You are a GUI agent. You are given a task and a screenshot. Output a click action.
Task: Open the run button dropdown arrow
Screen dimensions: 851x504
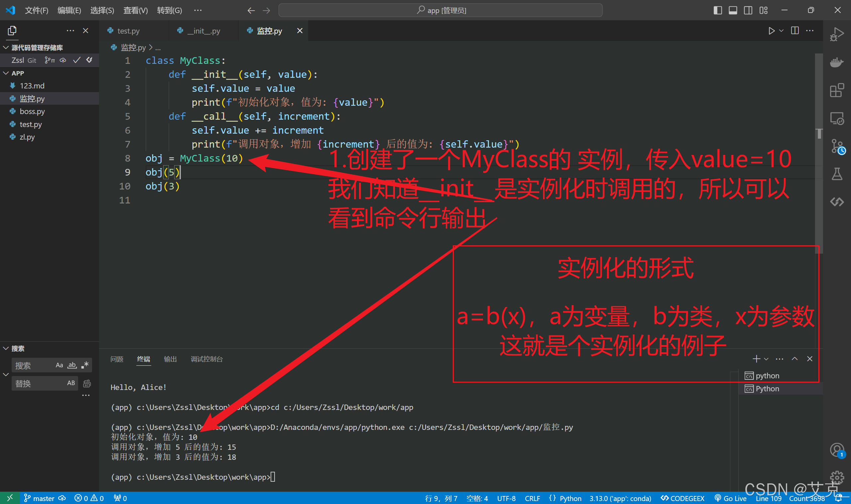[782, 31]
